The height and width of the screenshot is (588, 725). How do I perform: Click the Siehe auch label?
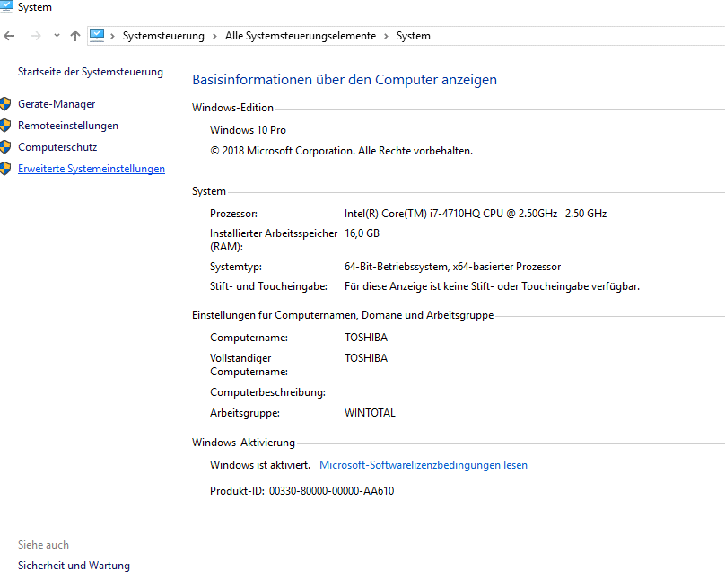point(43,545)
